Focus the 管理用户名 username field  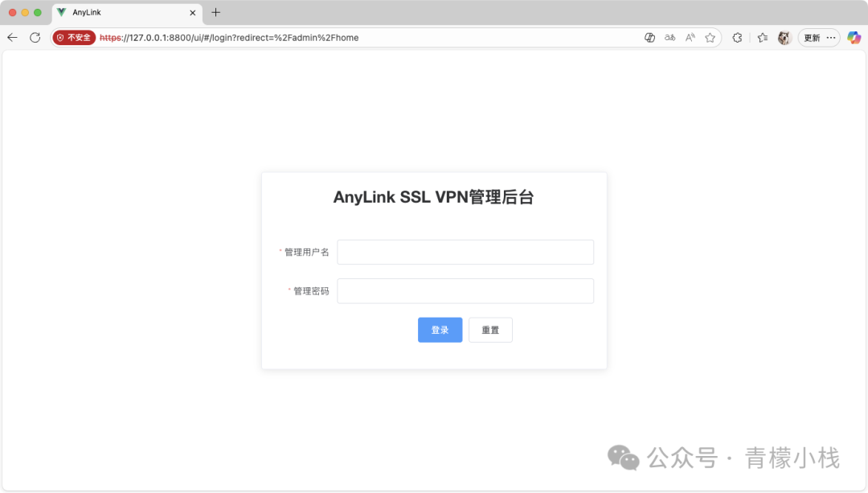click(x=465, y=252)
